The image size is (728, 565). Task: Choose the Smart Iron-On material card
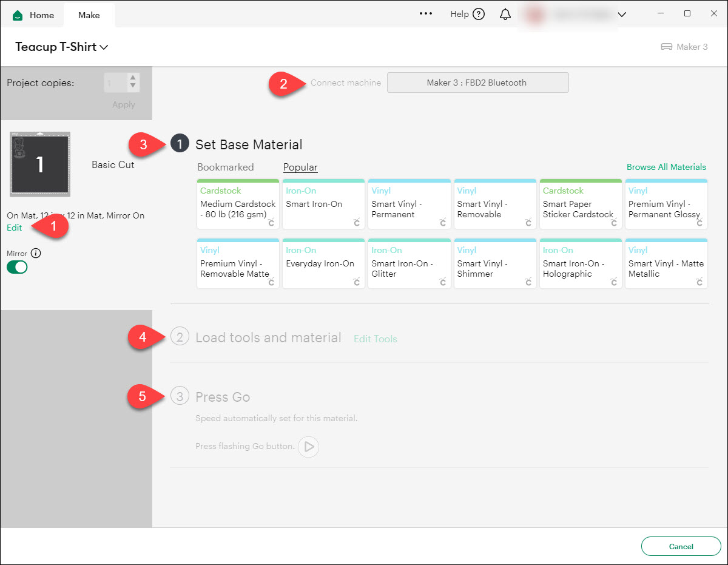tap(324, 204)
